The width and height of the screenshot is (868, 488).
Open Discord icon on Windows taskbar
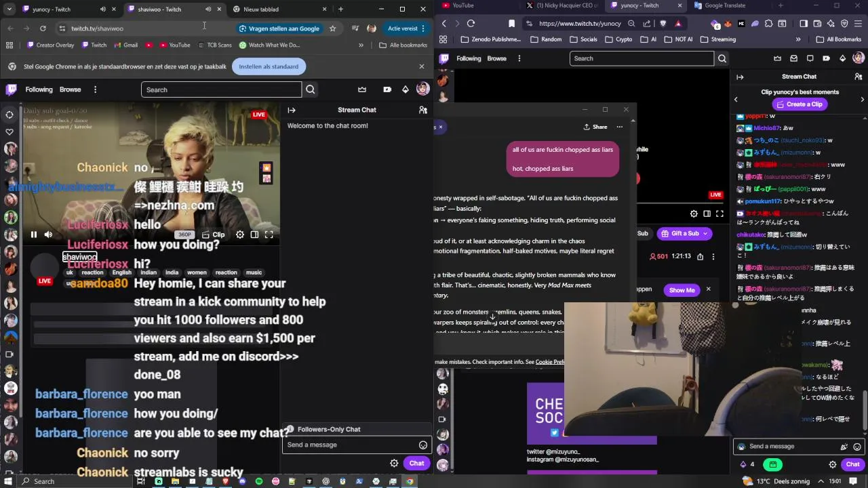tap(242, 481)
